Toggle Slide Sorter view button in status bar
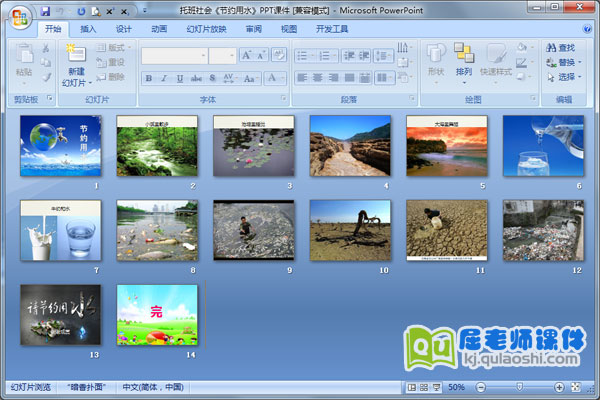Image resolution: width=600 pixels, height=400 pixels. (424, 387)
